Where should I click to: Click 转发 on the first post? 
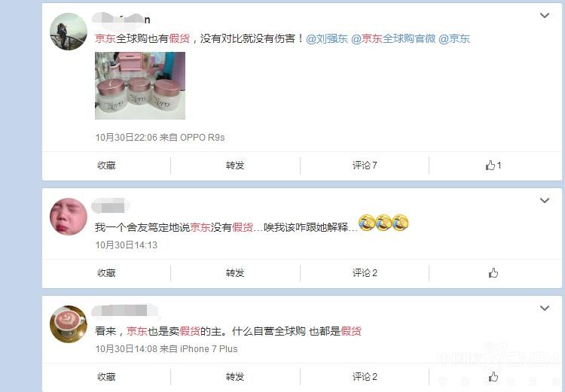coord(235,166)
